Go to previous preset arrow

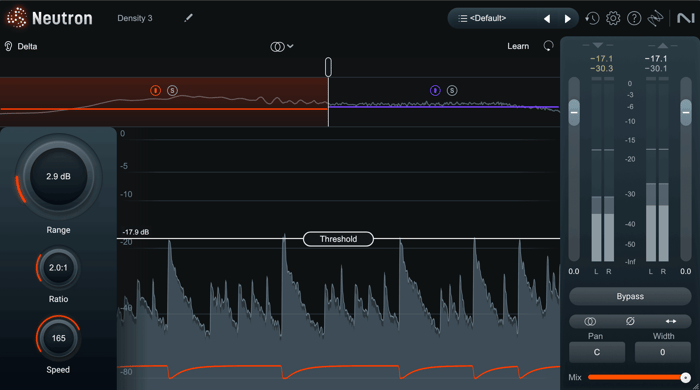click(x=547, y=19)
